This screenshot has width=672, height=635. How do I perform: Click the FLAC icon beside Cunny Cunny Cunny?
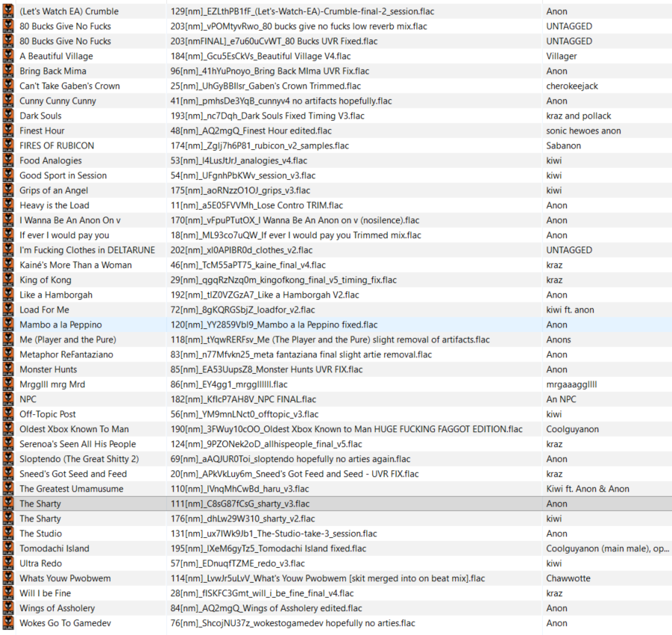[8, 101]
